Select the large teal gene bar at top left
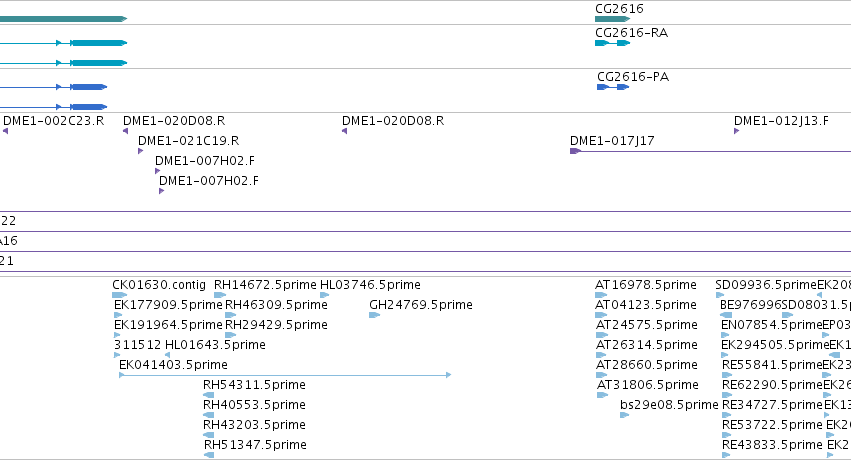This screenshot has height=460, width=851. [x=63, y=19]
